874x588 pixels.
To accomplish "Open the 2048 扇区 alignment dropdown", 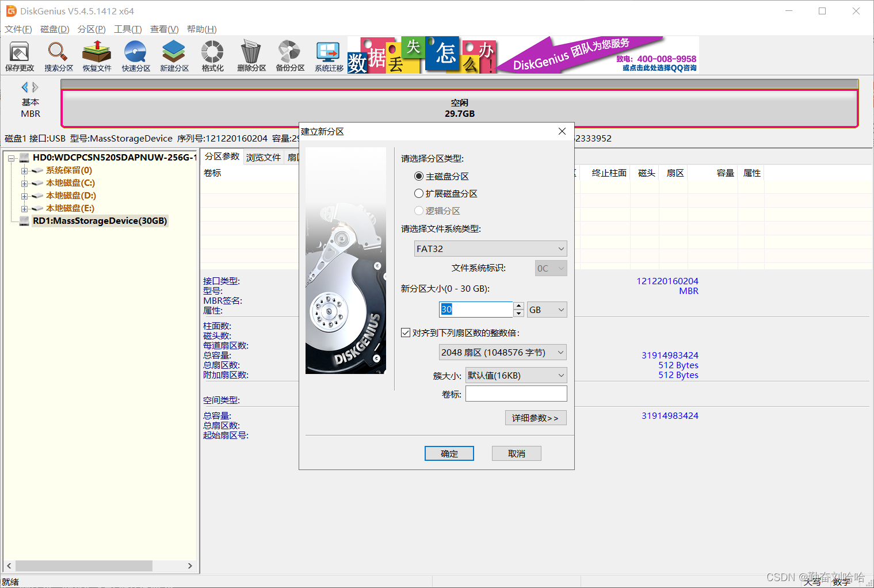I will pos(503,352).
